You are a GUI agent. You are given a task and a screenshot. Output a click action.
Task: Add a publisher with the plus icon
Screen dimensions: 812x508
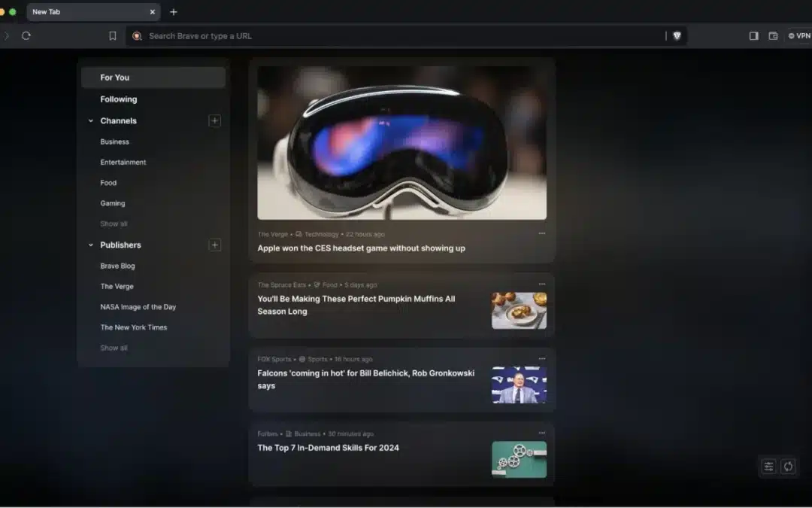(x=214, y=245)
